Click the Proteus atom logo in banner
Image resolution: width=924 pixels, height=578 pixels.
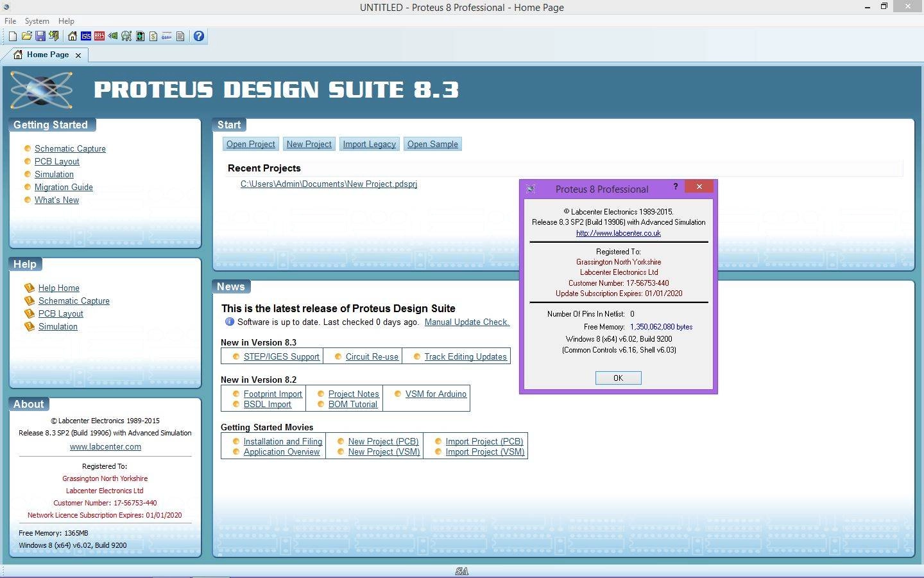click(42, 90)
